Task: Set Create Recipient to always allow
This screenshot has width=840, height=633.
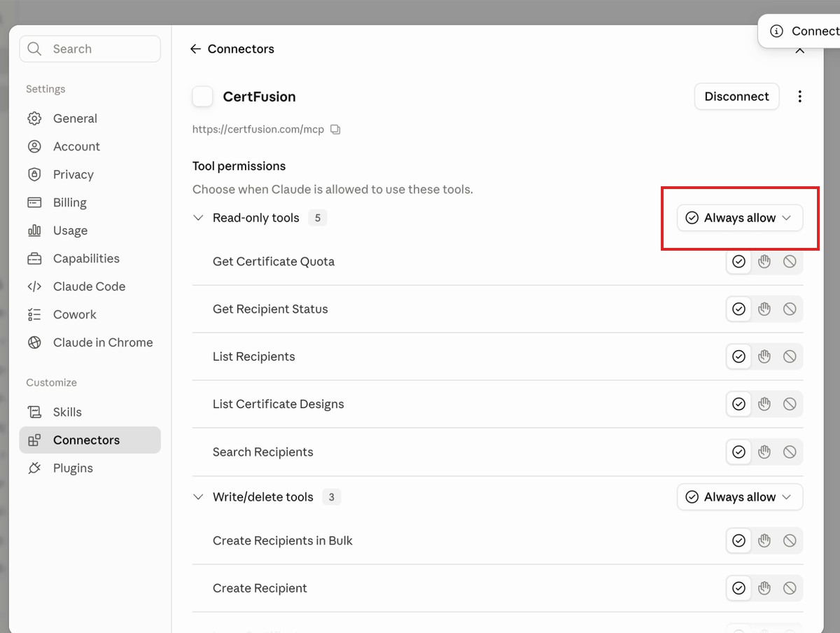Action: tap(738, 588)
